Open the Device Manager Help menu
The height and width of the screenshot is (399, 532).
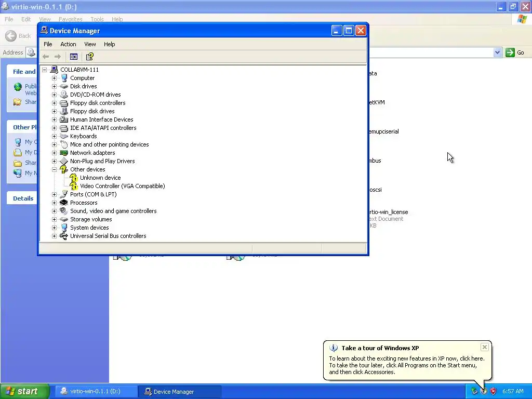[x=109, y=44]
